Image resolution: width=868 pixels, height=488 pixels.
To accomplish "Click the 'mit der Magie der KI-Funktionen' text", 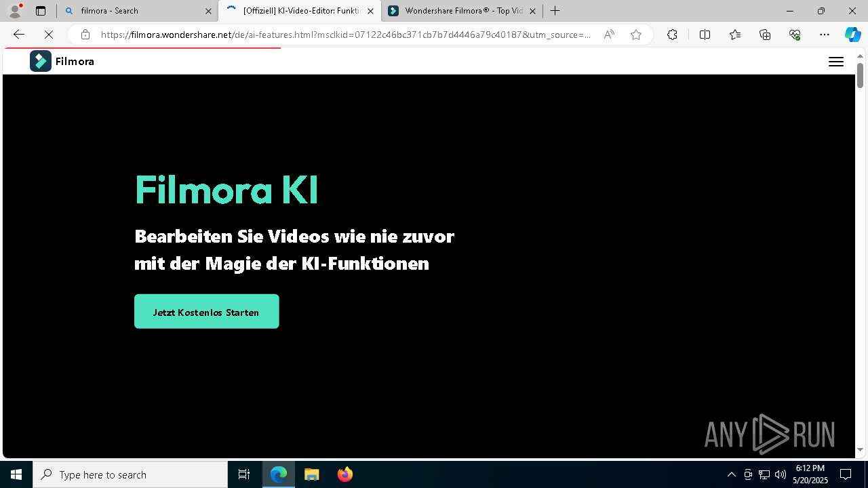I will (x=282, y=264).
